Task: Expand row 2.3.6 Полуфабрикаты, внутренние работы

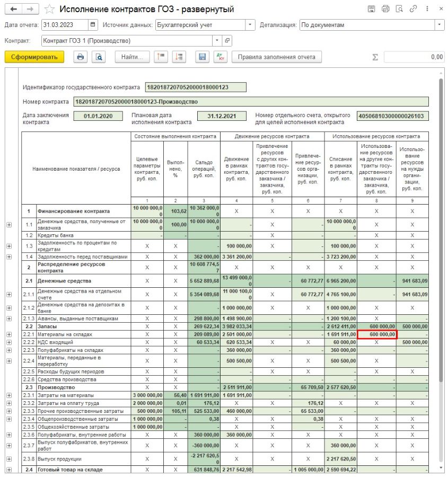Action: pos(9,435)
